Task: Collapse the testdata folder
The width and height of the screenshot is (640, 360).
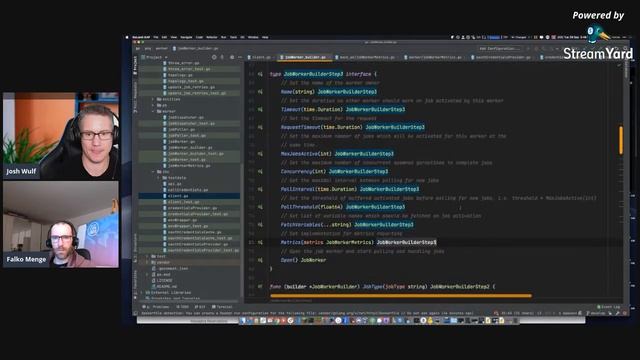Action: coord(159,178)
